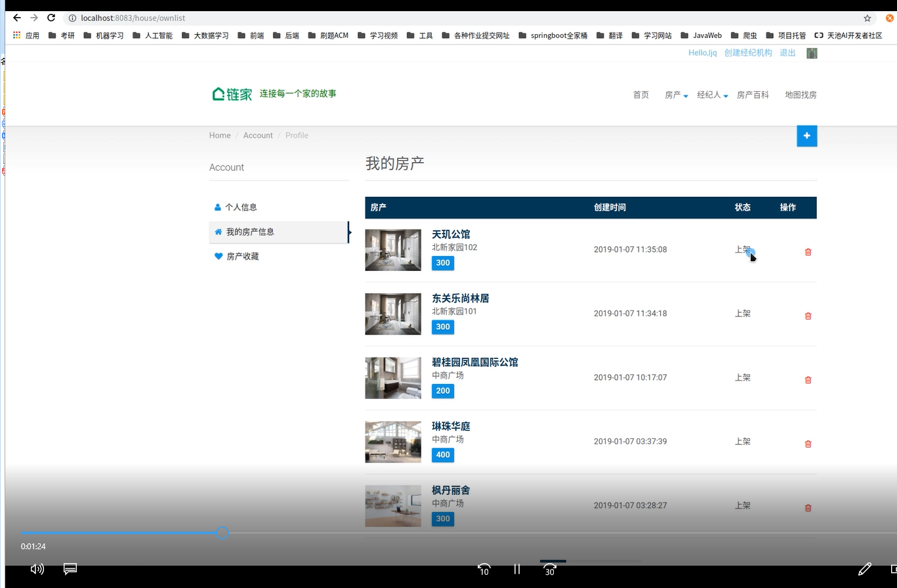
Task: Open the JavaWeb bookmark folder
Action: (701, 35)
